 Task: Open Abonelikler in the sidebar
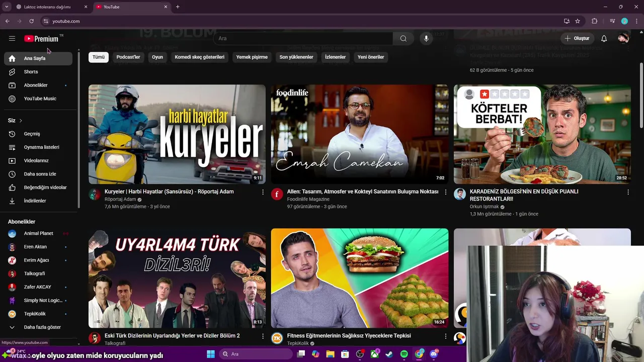click(x=38, y=85)
